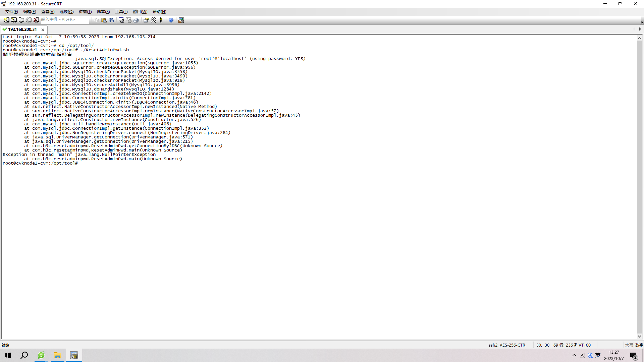
Task: Select the 192.168.200.31 session tab
Action: [x=22, y=29]
